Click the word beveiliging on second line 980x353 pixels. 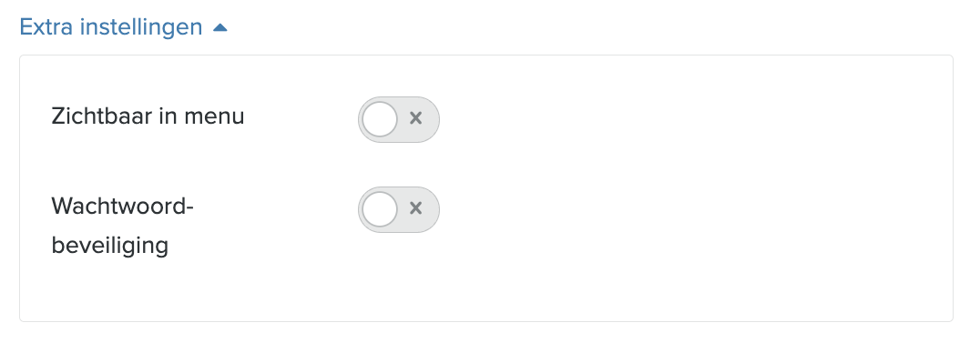pos(110,246)
